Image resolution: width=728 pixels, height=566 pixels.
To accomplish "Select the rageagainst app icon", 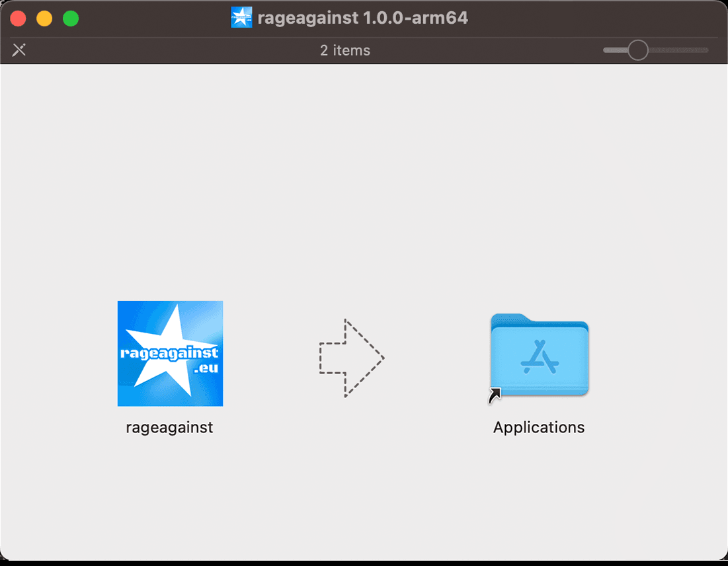I will pyautogui.click(x=170, y=353).
